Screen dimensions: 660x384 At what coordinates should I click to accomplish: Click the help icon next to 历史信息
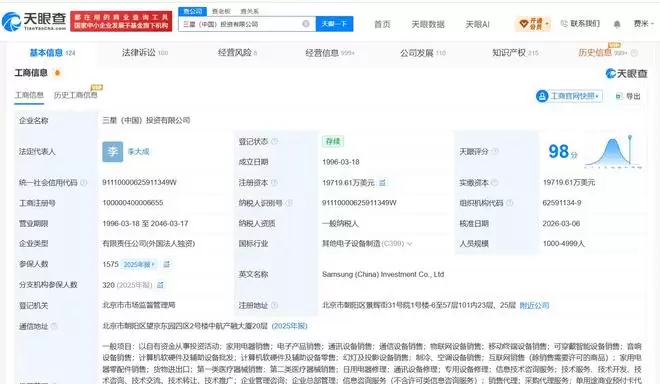click(x=634, y=53)
